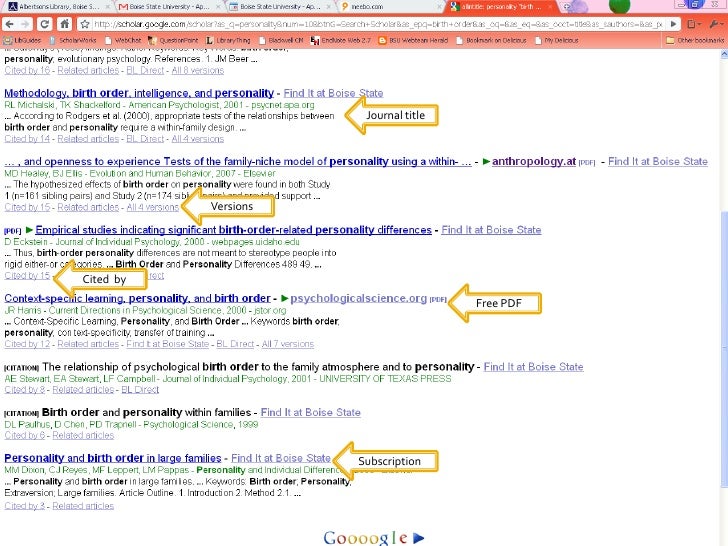View Cited by 8 for Stewart citation

point(25,390)
